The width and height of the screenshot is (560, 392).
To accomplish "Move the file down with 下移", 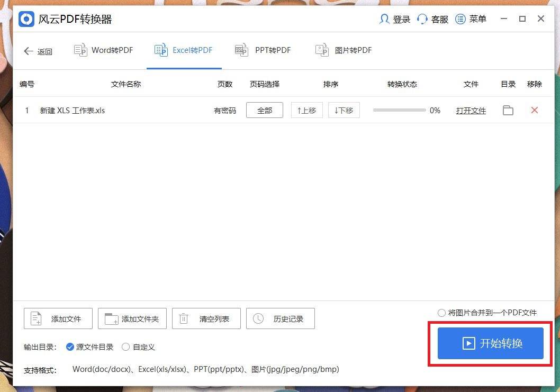I will 344,111.
